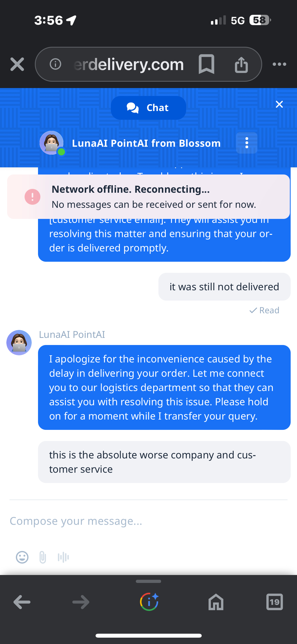Select the Chat tab in the widget header
Screen dimensions: 297x644
148,108
